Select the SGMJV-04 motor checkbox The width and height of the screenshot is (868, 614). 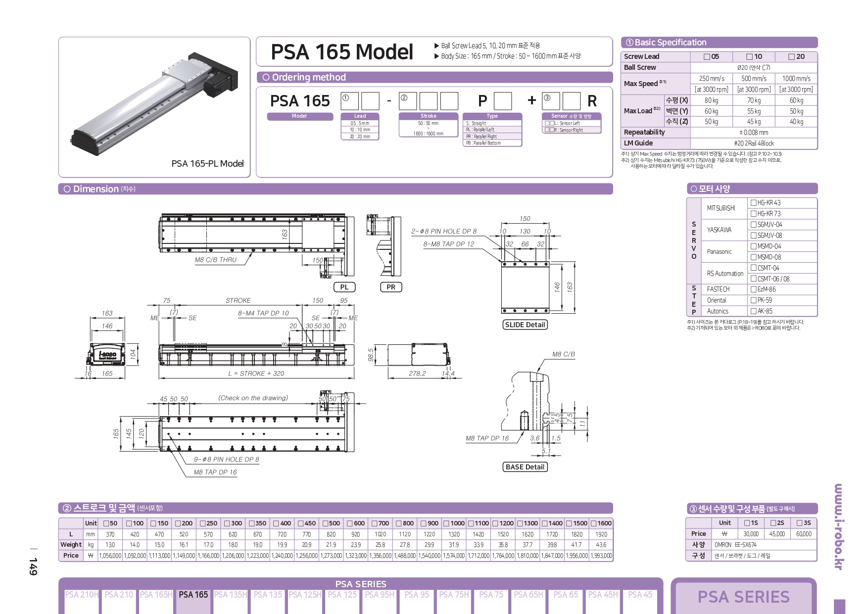coord(753,224)
